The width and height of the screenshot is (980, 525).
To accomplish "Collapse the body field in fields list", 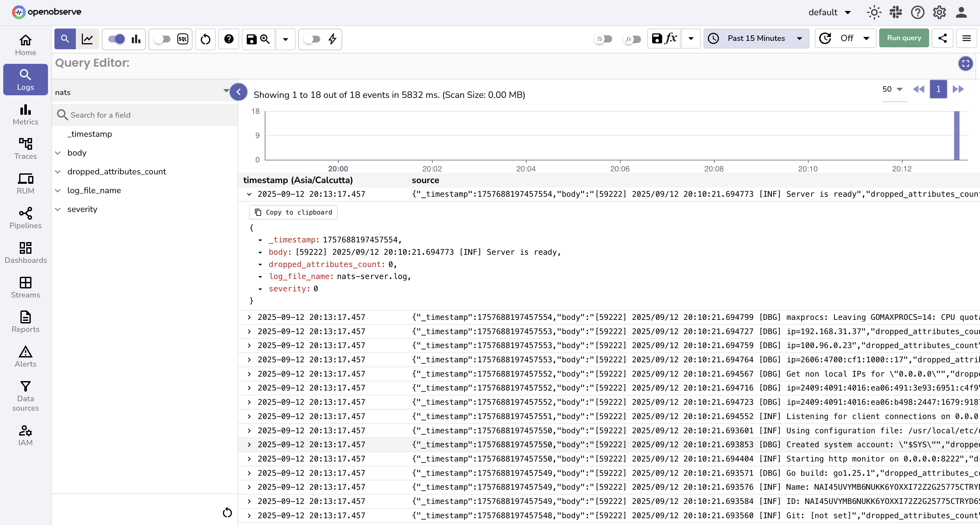I will [x=58, y=153].
